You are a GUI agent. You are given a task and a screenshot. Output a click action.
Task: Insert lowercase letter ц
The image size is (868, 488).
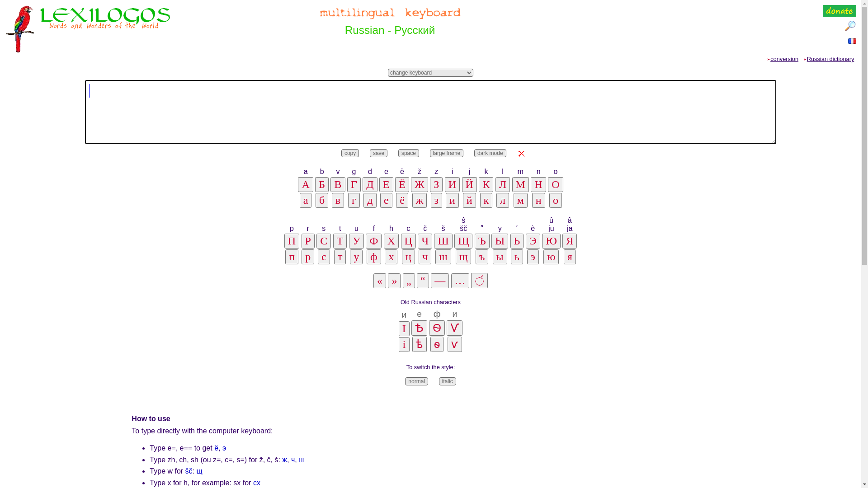(408, 257)
